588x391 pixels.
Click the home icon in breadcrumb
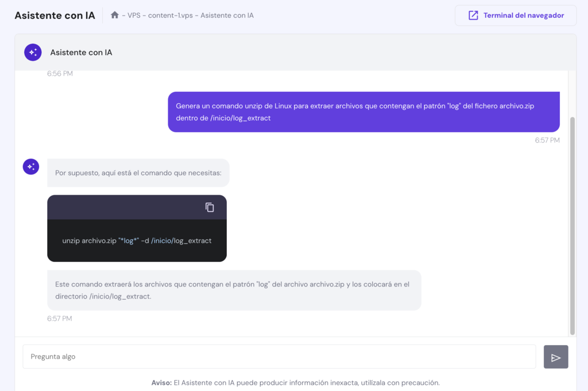tap(115, 16)
